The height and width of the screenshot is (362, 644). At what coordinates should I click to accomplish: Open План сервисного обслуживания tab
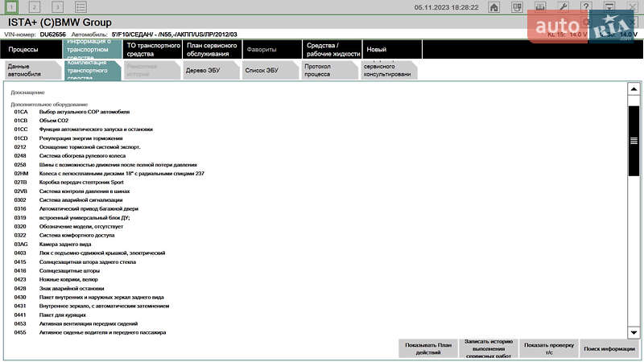tap(211, 49)
